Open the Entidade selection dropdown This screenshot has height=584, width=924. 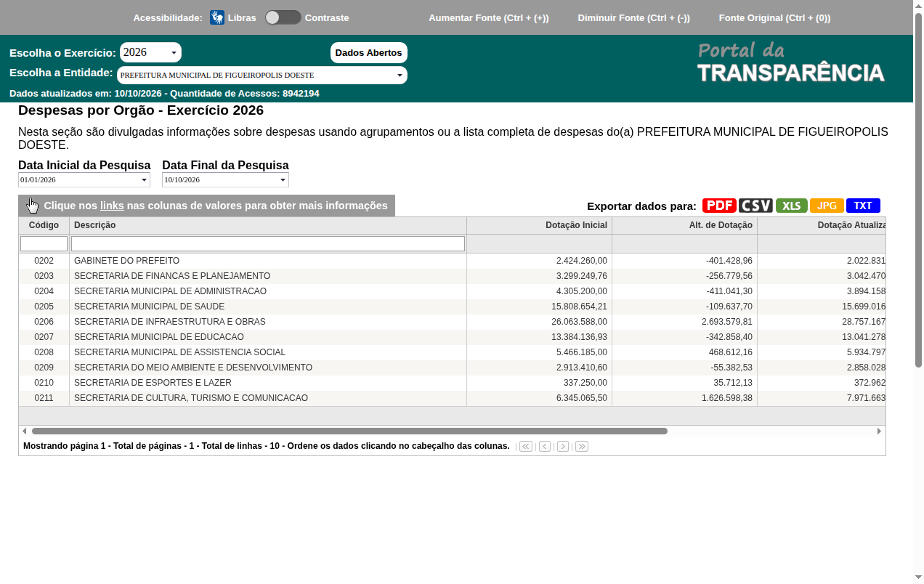click(262, 75)
